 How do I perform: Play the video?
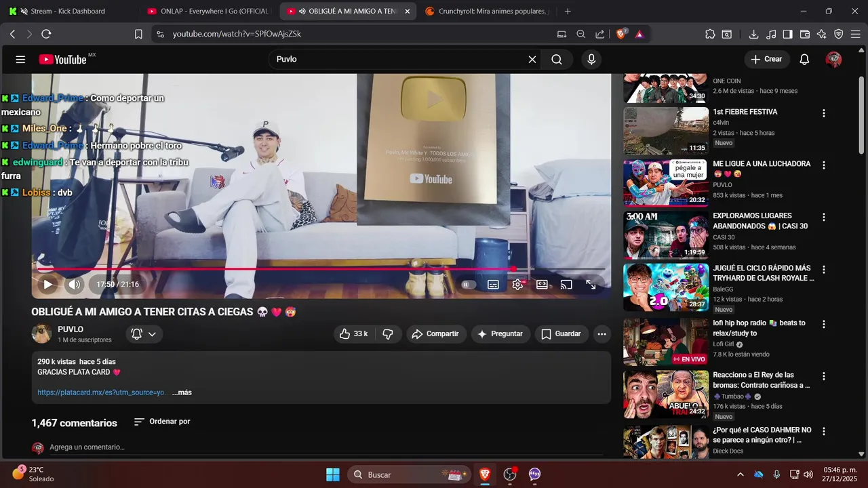pos(47,285)
